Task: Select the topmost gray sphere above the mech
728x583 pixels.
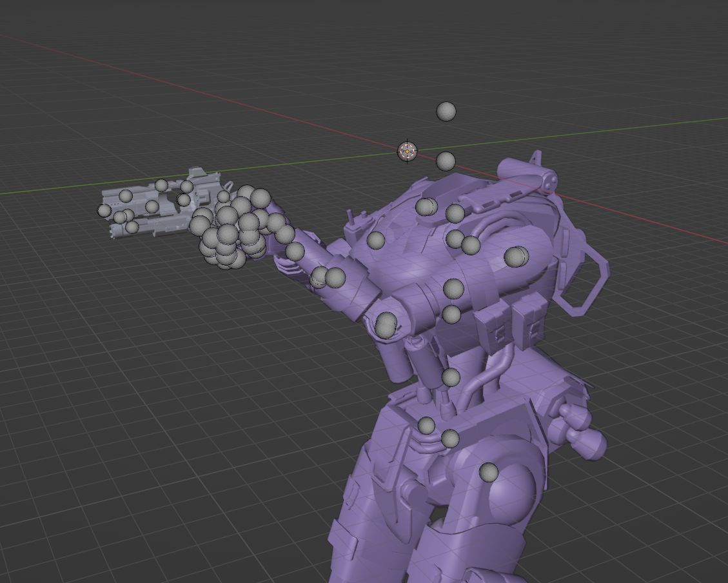Action: tap(446, 112)
